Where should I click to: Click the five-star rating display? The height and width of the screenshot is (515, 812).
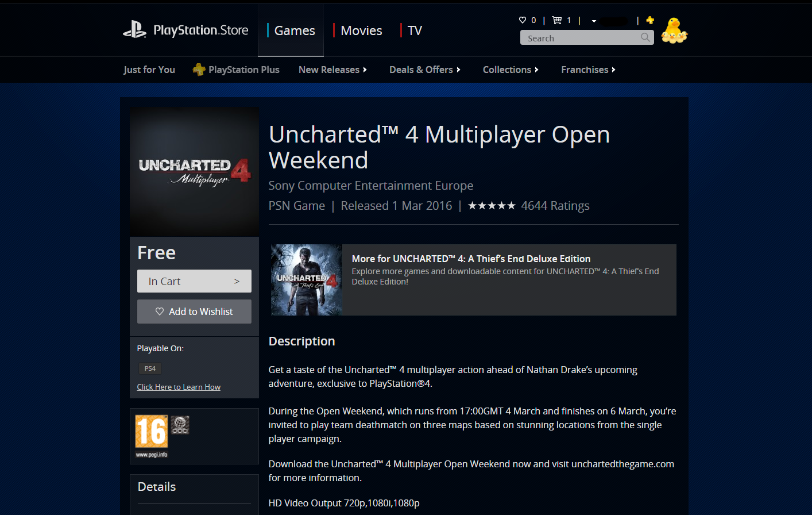click(492, 206)
